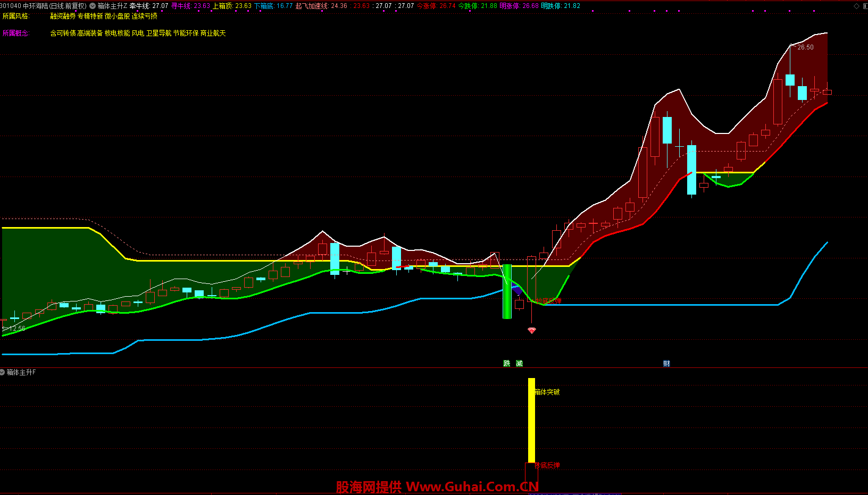This screenshot has height=495, width=868.
Task: Click the 箱体主升F sub-chart label
Action: click(x=21, y=372)
